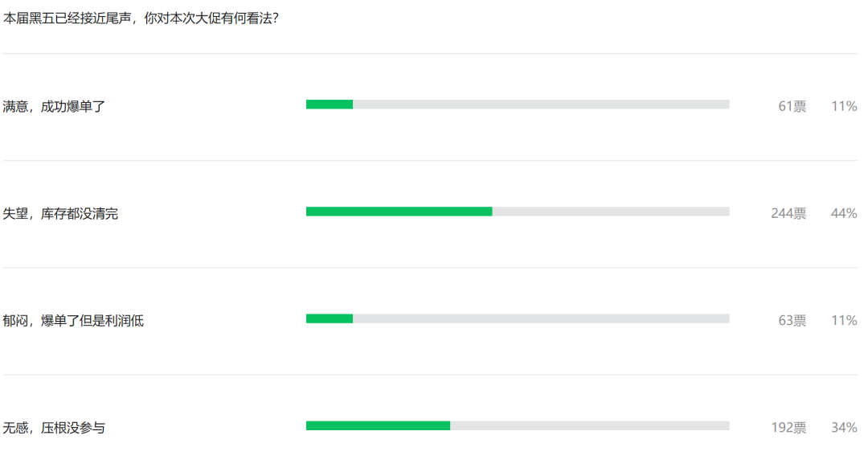This screenshot has height=460, width=868.
Task: Click the gray unfilled bar of 满意 row
Action: coord(542,105)
